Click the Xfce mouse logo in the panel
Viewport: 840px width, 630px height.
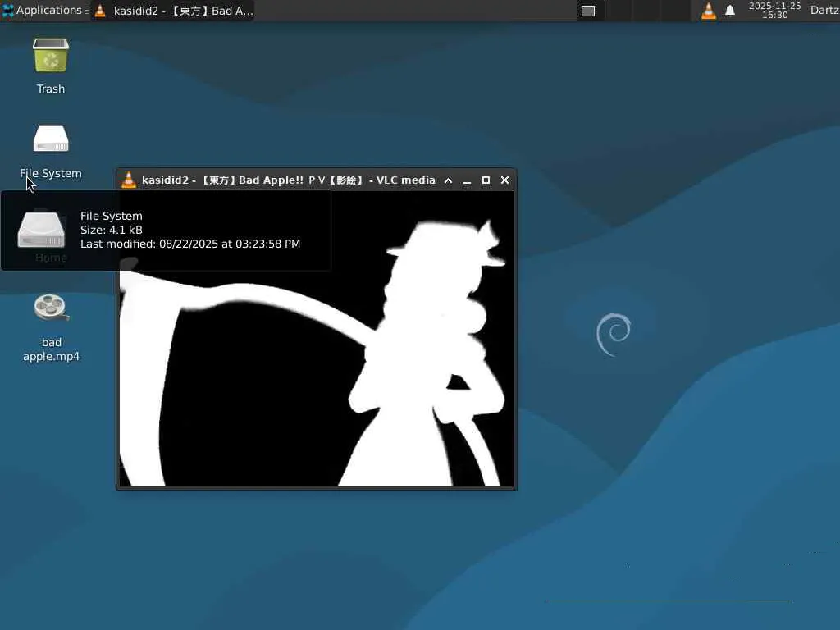7,11
